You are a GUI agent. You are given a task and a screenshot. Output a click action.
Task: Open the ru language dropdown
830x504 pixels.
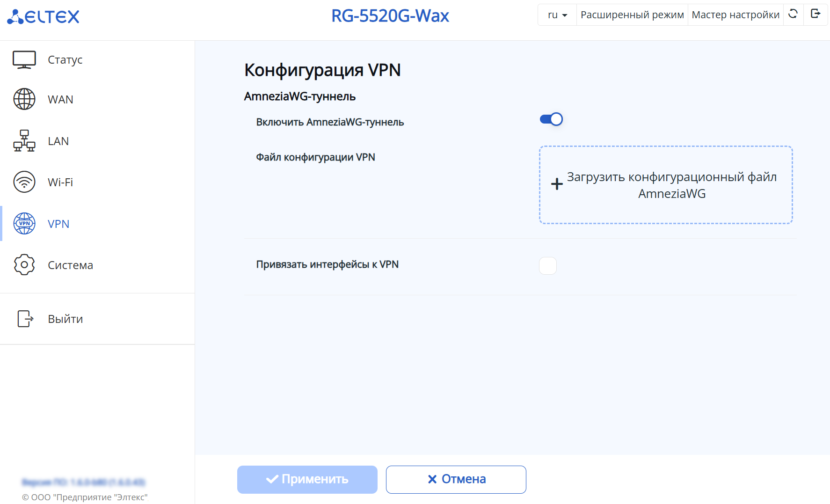click(x=557, y=15)
